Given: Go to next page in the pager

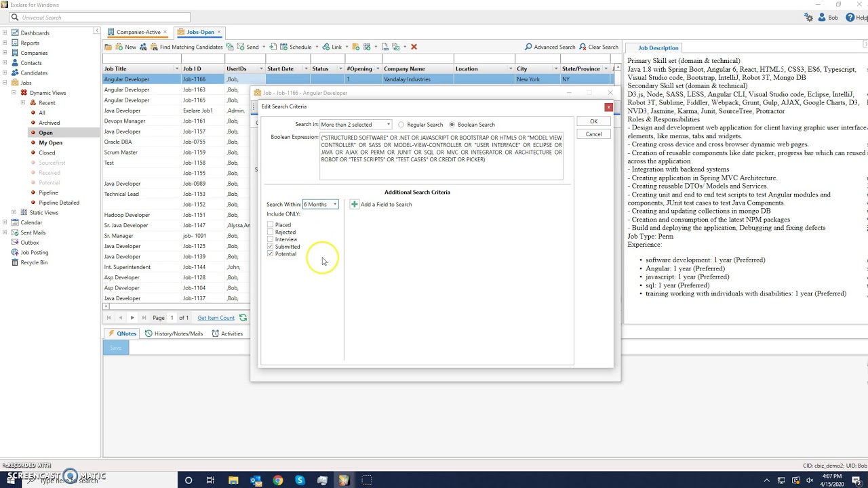Looking at the screenshot, I should point(132,317).
